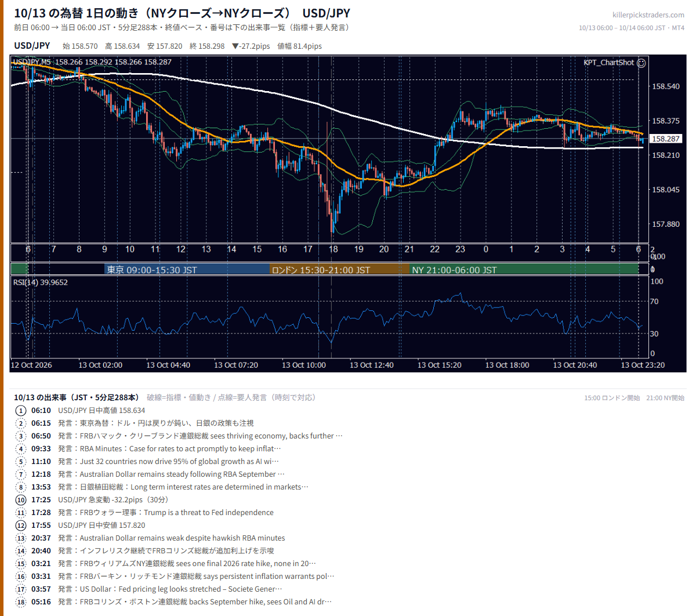Click the USD/JPY 日中安値 157.820 event text
This screenshot has width=696, height=616.
[101, 526]
